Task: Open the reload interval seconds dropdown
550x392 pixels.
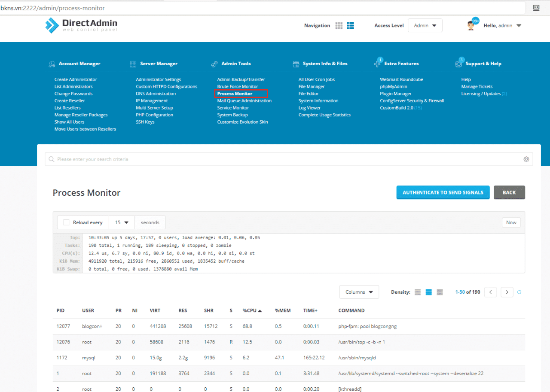Action: 122,222
